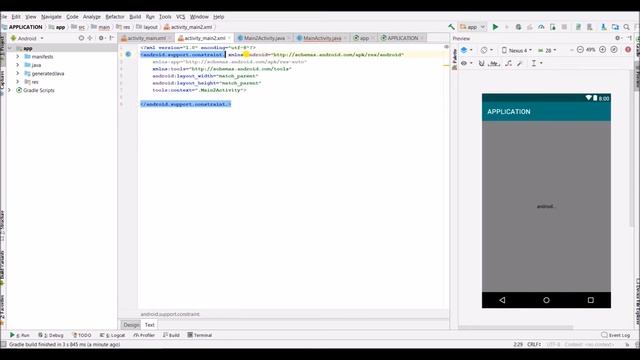Open the Profiler tool window
Image resolution: width=640 pixels, height=360 pixels.
click(x=144, y=335)
